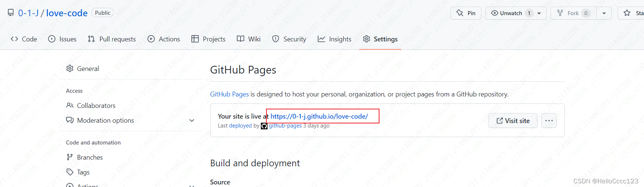Click the Code angle-brackets icon

(14, 39)
